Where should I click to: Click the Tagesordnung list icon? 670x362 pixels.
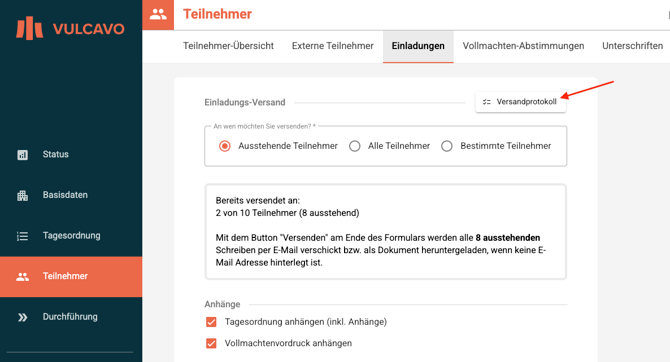point(23,236)
